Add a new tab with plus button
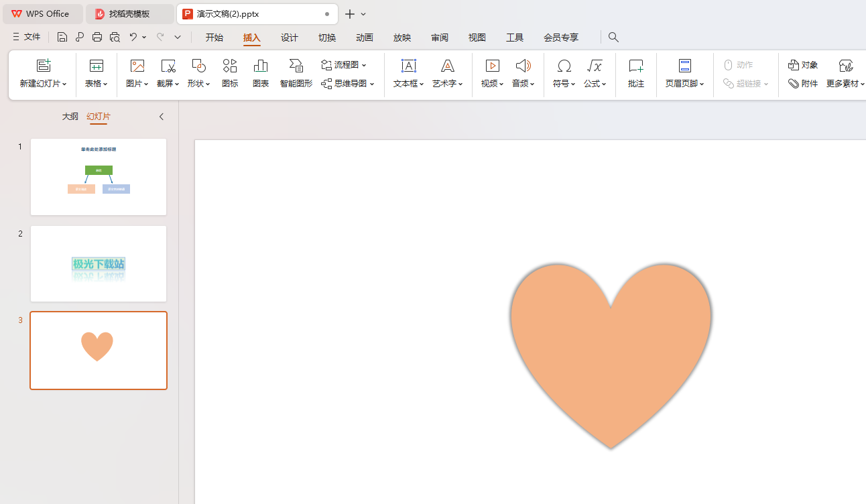This screenshot has height=504, width=866. pyautogui.click(x=349, y=14)
